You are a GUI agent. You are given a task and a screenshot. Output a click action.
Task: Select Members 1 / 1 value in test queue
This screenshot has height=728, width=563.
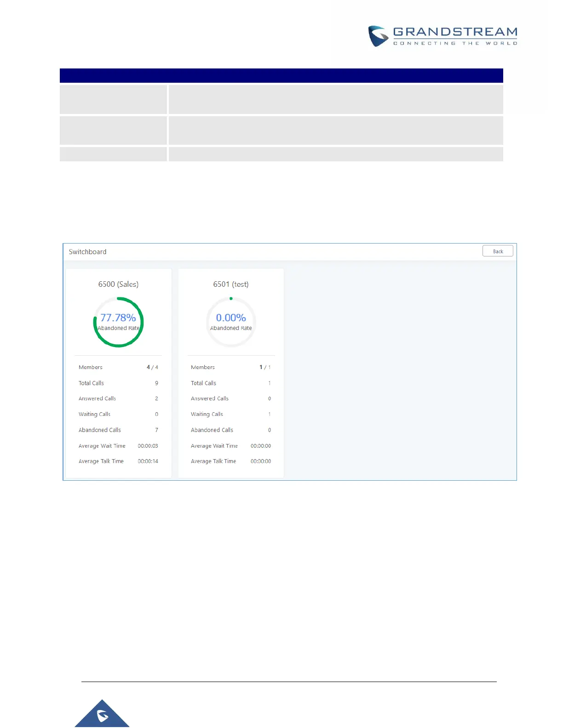265,367
